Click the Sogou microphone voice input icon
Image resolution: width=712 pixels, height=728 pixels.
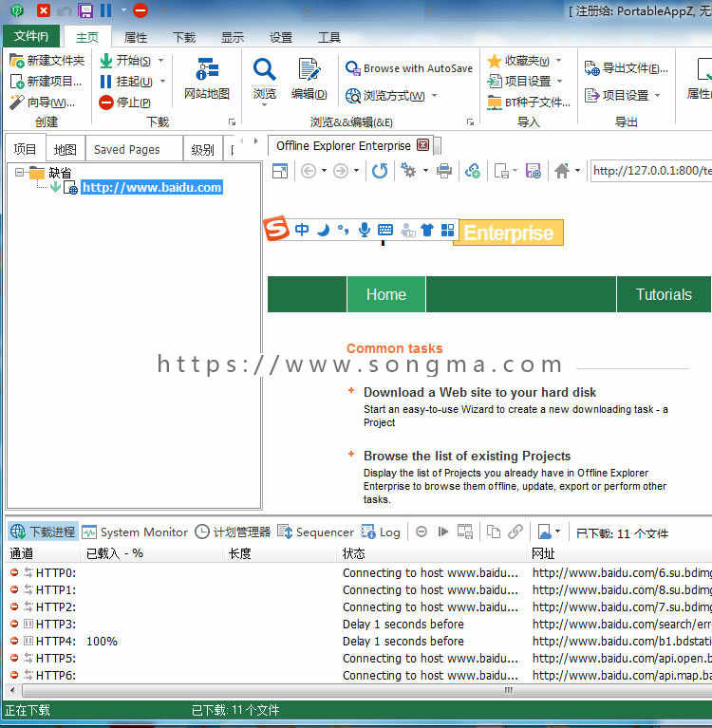(x=365, y=230)
